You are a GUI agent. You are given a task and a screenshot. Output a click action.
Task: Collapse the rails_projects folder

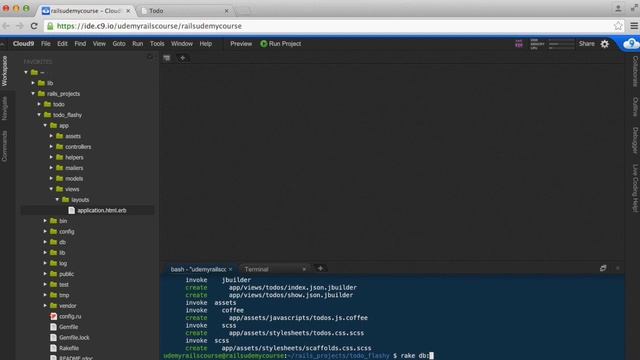tap(33, 93)
